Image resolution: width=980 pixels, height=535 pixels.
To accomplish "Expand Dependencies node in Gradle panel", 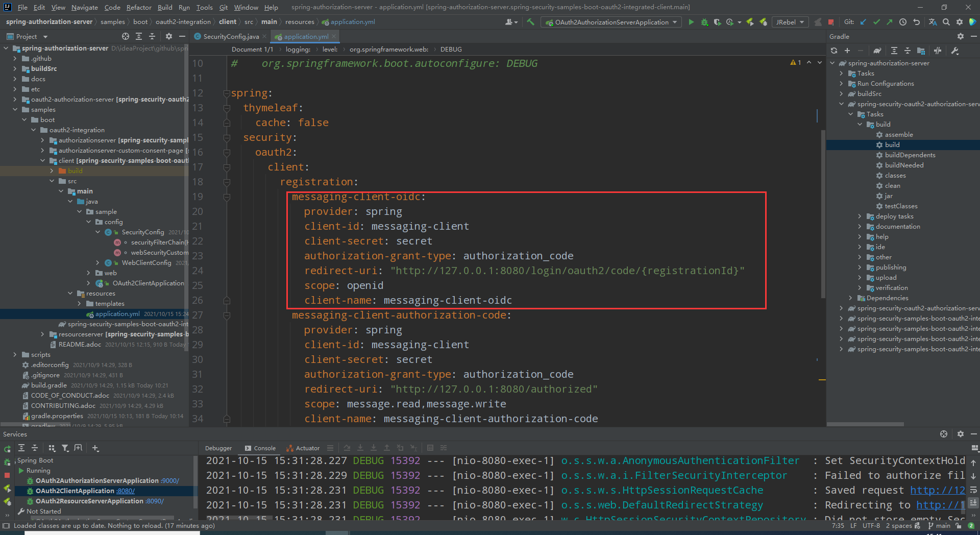I will (850, 298).
